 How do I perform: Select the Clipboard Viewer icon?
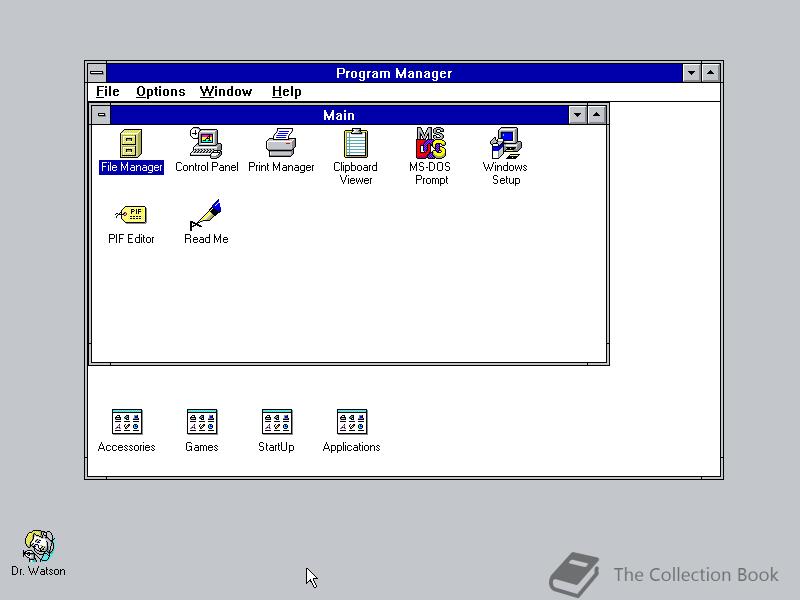click(356, 143)
